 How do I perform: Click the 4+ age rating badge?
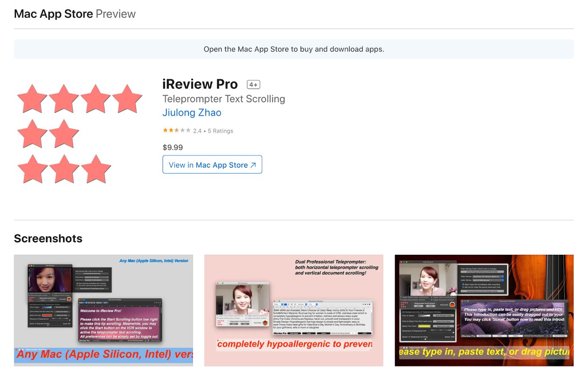coord(253,84)
